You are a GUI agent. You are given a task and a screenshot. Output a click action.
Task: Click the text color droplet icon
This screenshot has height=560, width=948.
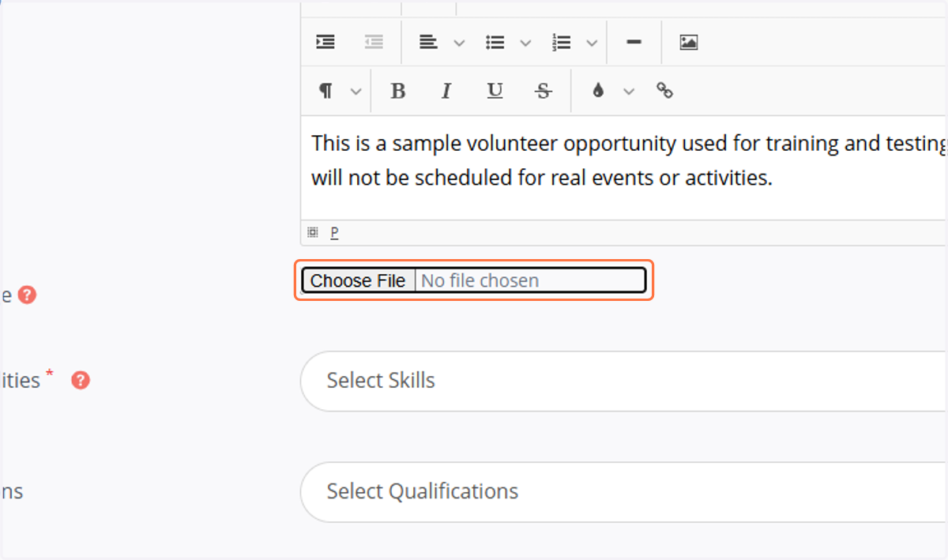tap(598, 91)
